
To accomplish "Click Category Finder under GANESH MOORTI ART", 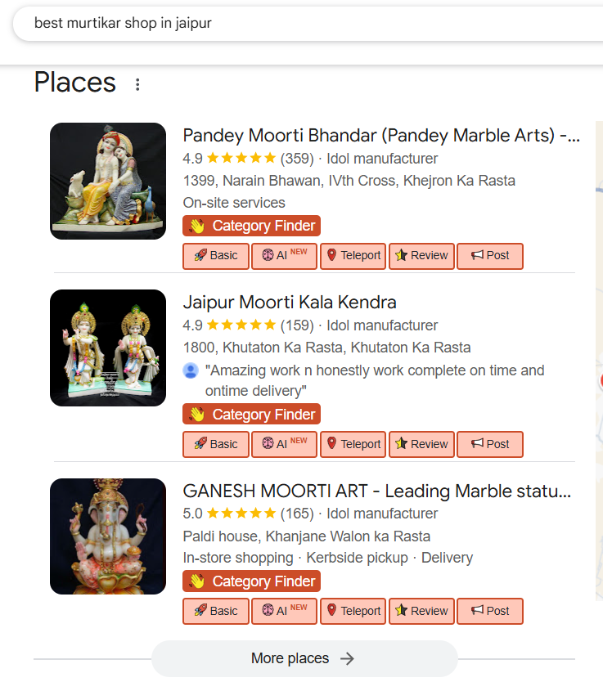I will point(251,581).
